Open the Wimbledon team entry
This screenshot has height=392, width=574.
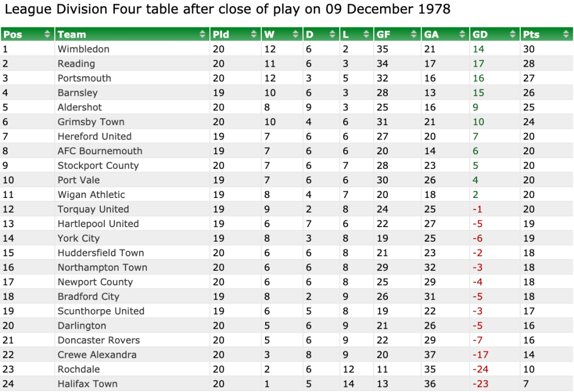pos(84,49)
